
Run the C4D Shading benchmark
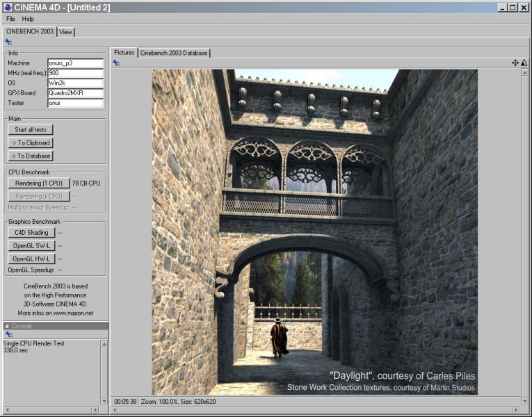pyautogui.click(x=31, y=233)
